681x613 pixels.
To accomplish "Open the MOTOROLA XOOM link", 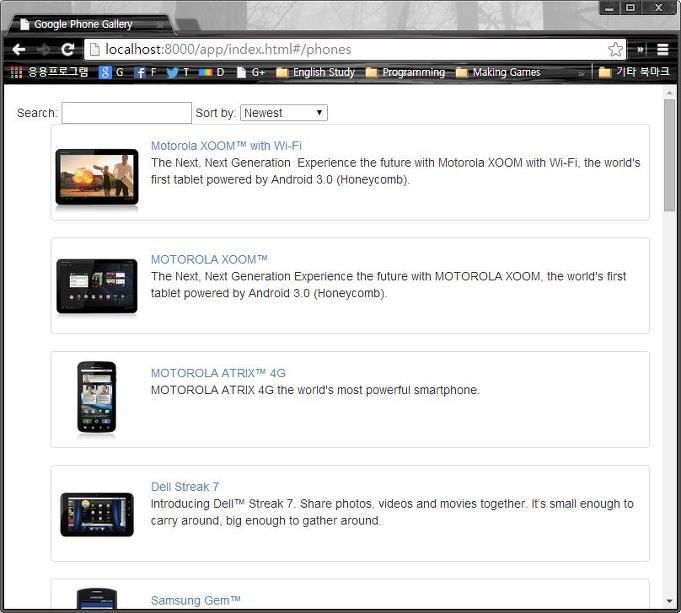I will pyautogui.click(x=209, y=259).
